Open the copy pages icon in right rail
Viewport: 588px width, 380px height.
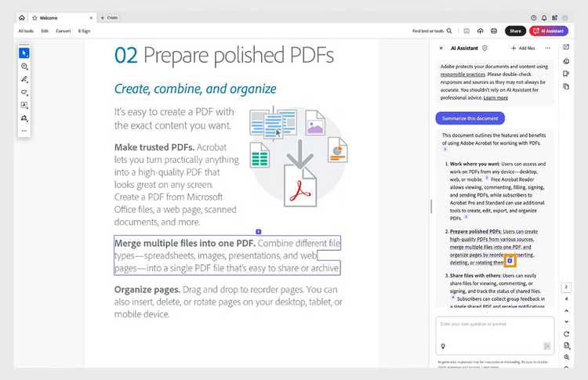(x=566, y=86)
